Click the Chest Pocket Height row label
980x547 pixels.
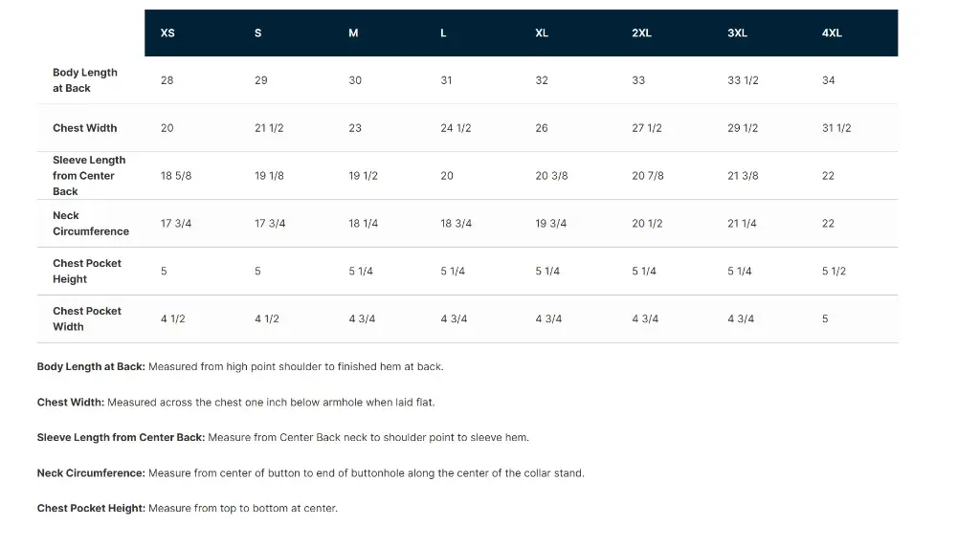point(87,272)
